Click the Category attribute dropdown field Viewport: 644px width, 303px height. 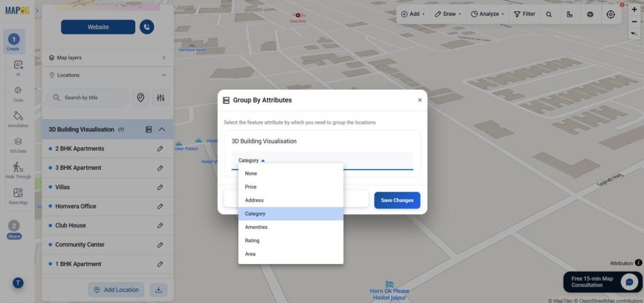[x=323, y=160]
